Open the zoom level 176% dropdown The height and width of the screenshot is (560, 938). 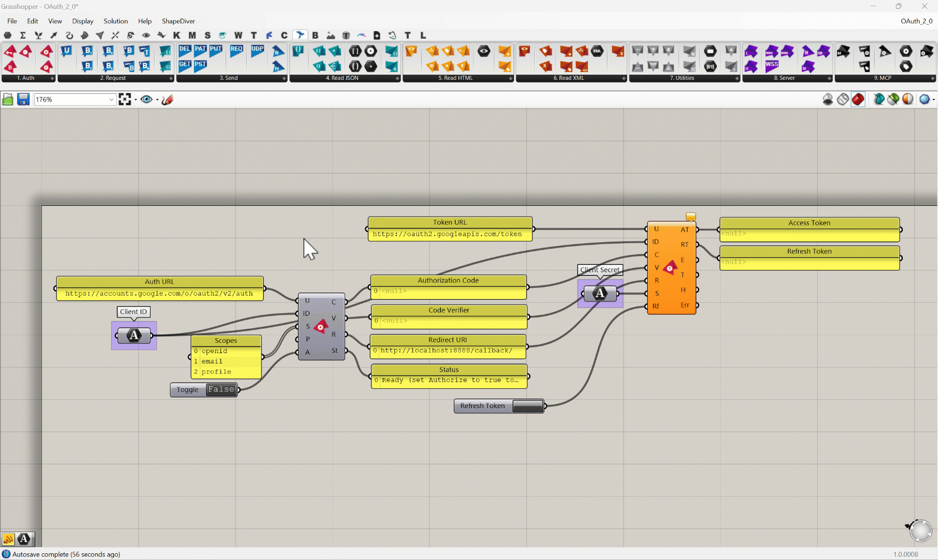pos(111,100)
